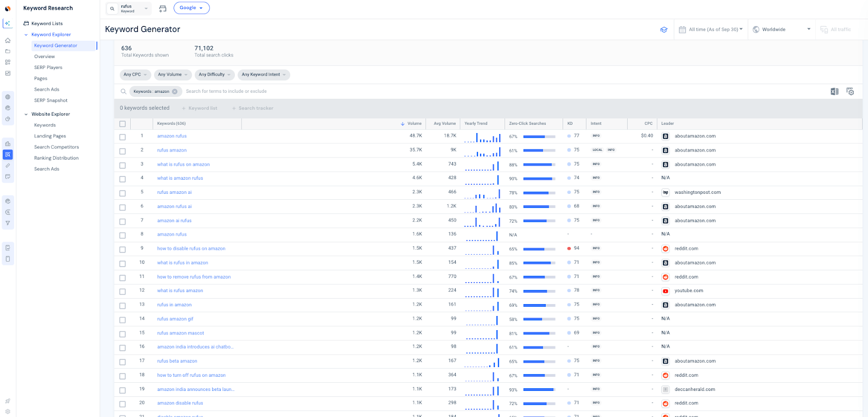Open the rocket icon near sidebar bottom
The image size is (868, 417).
click(x=8, y=401)
